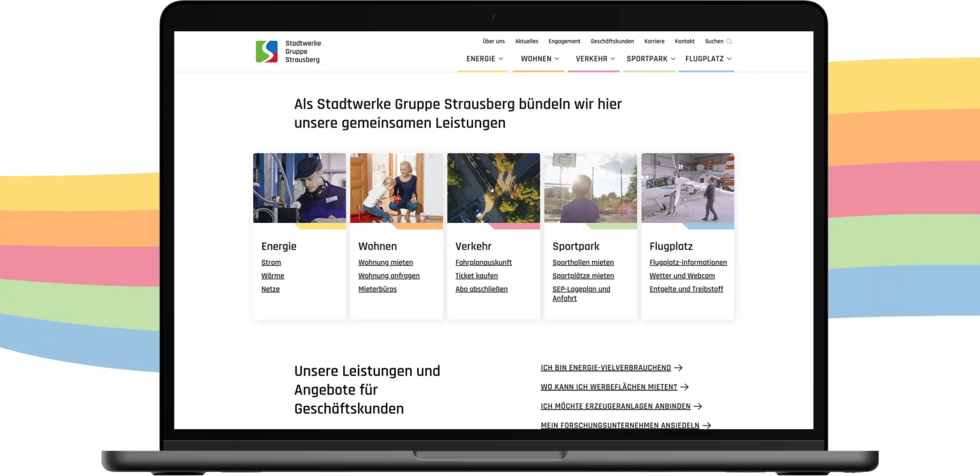The image size is (980, 476).
Task: Click arrow next to Energie-Vielverbrauchend link
Action: tap(678, 368)
